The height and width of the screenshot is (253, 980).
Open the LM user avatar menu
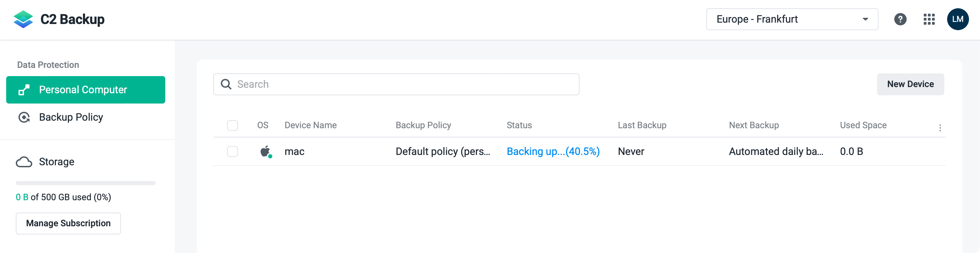click(x=958, y=20)
